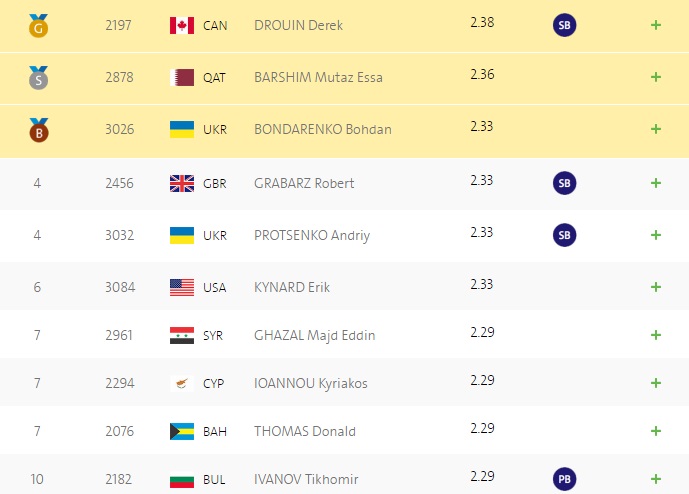This screenshot has height=494, width=689.
Task: Open athlete link GRABARZ Robert
Action: pyautogui.click(x=304, y=183)
